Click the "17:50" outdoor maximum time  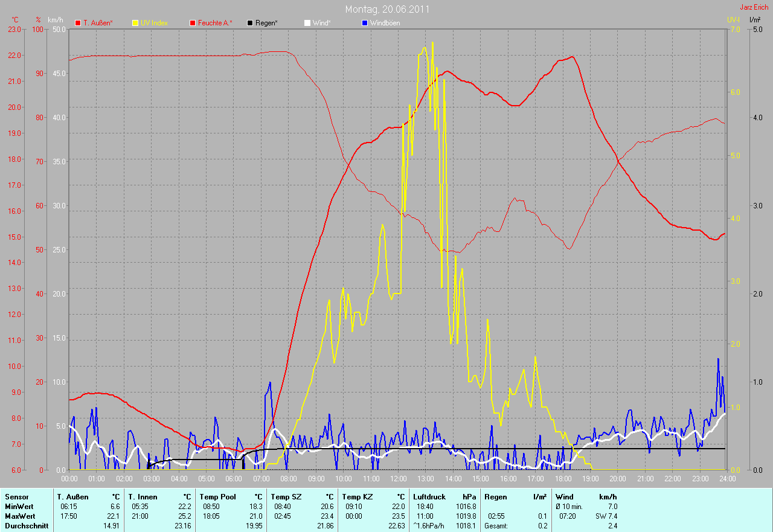(68, 516)
